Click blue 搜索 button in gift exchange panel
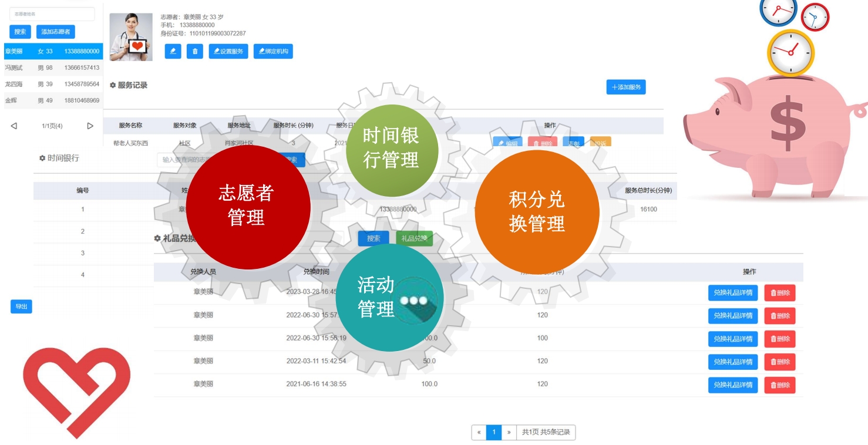 [x=374, y=238]
